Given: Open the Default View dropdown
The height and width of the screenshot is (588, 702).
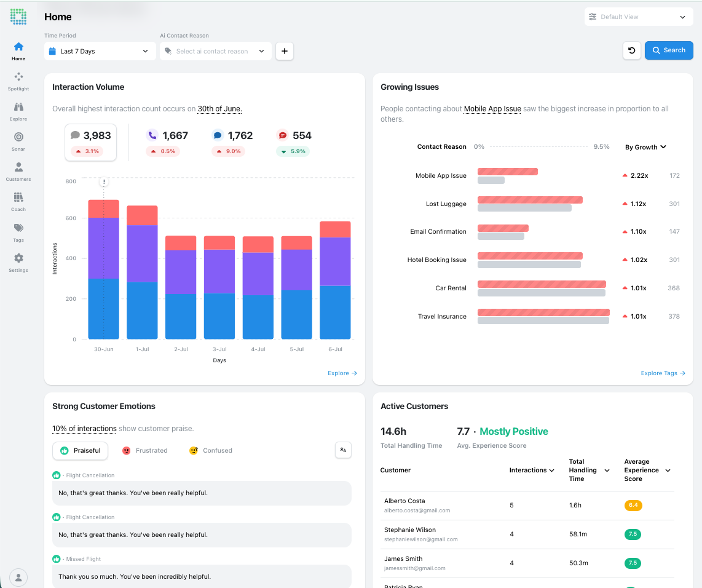Looking at the screenshot, I should (639, 17).
